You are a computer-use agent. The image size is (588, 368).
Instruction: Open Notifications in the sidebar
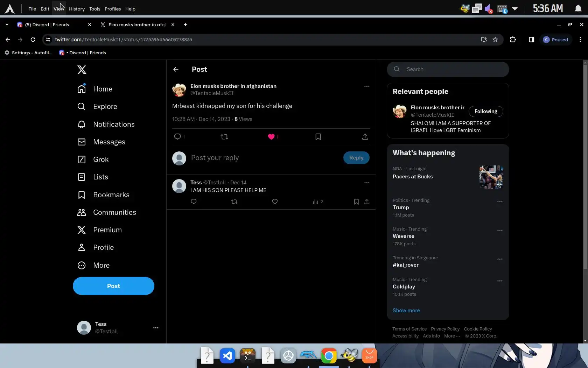coord(106,124)
